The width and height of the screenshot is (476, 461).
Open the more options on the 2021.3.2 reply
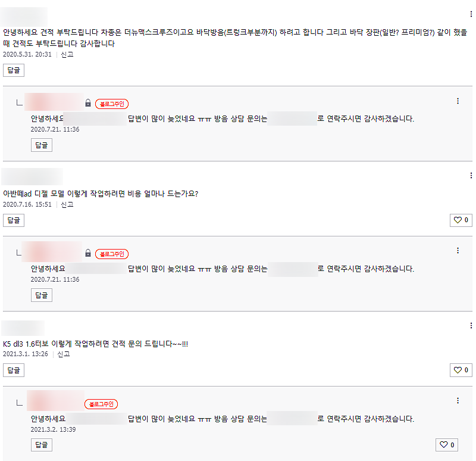click(x=458, y=400)
